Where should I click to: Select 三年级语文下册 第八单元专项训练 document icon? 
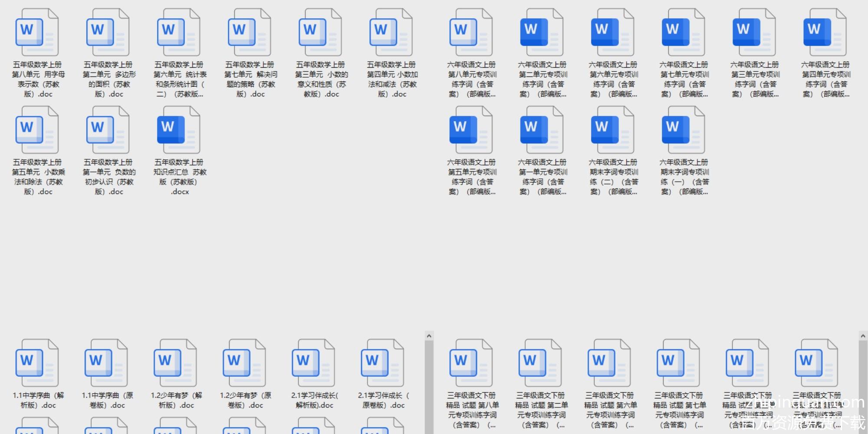click(x=471, y=363)
